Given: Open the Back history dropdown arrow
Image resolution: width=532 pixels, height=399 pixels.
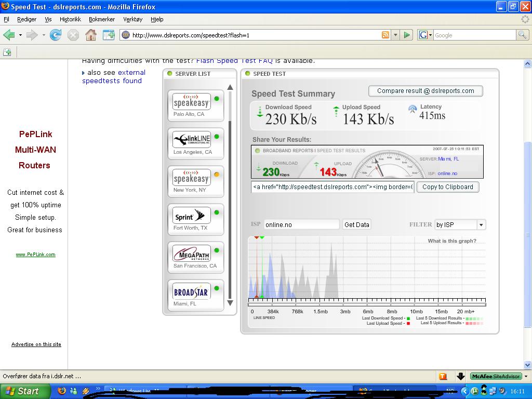Looking at the screenshot, I should (20, 35).
